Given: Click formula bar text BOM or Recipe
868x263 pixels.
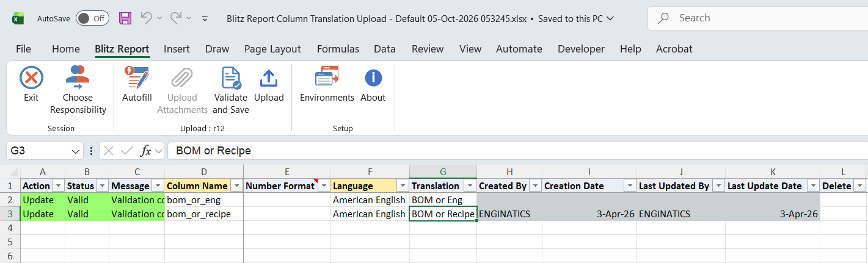Looking at the screenshot, I should (x=213, y=151).
